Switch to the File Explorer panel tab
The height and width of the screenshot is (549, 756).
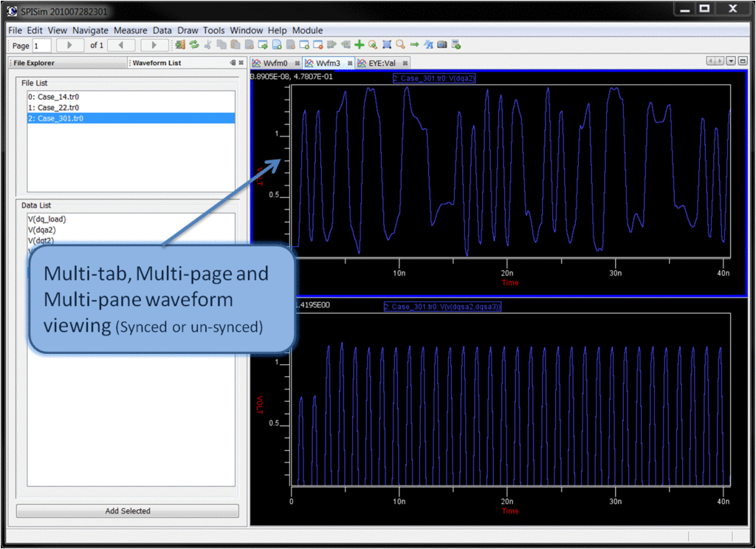coord(34,64)
